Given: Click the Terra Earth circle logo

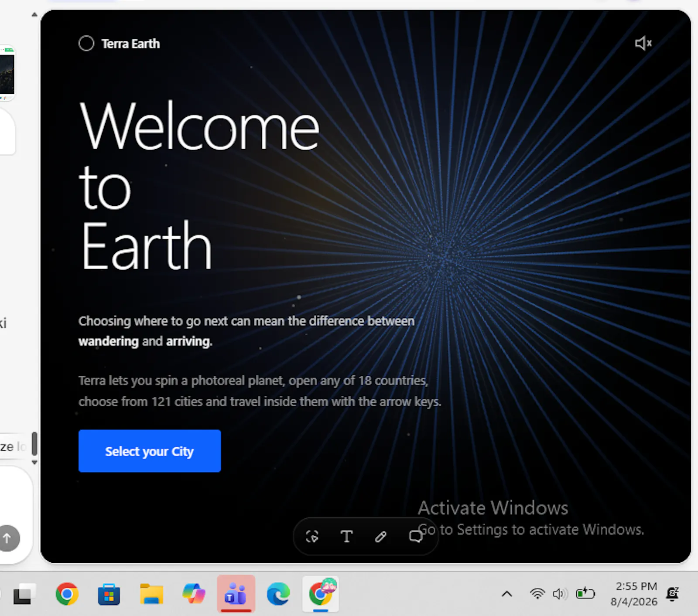Looking at the screenshot, I should [86, 43].
